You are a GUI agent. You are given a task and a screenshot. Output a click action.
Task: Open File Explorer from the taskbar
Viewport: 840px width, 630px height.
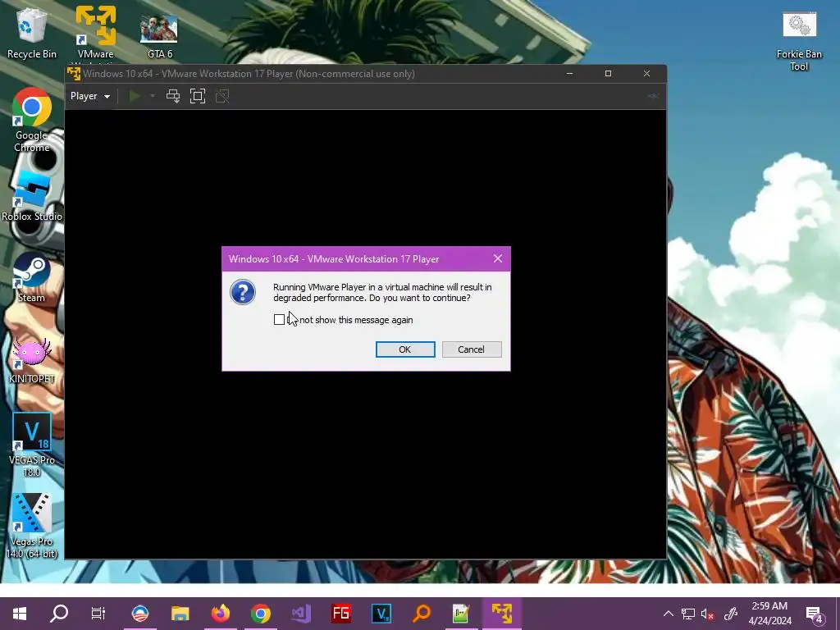click(x=180, y=614)
